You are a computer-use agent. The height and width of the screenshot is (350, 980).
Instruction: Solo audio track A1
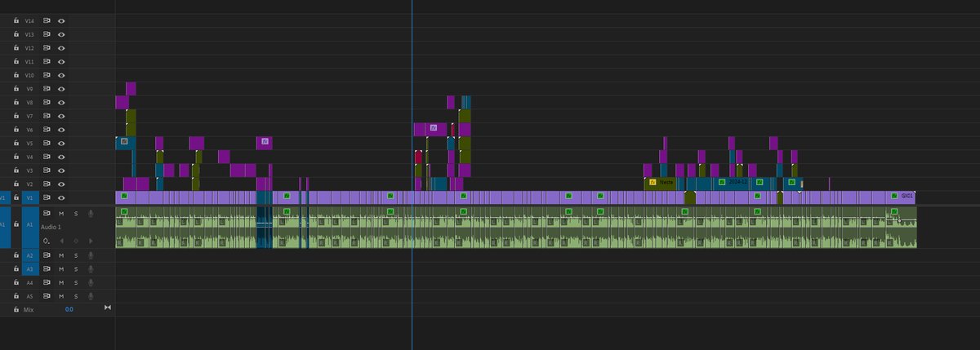click(76, 213)
